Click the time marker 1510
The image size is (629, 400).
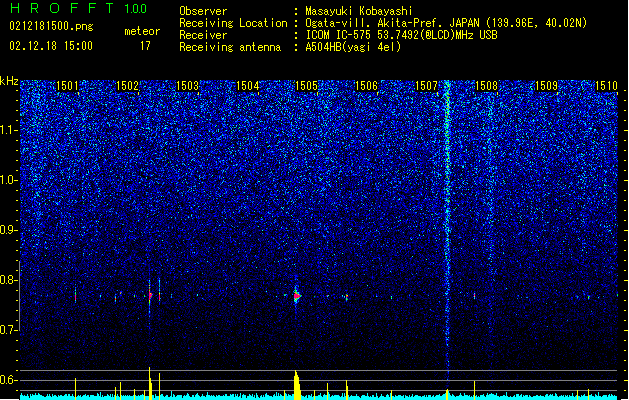[x=606, y=86]
